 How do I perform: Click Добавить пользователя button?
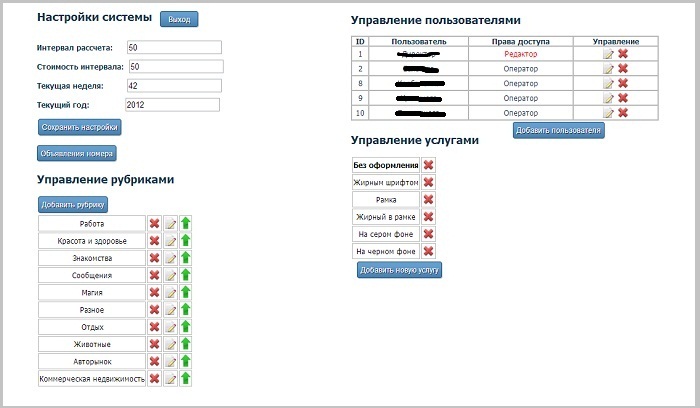pos(558,130)
